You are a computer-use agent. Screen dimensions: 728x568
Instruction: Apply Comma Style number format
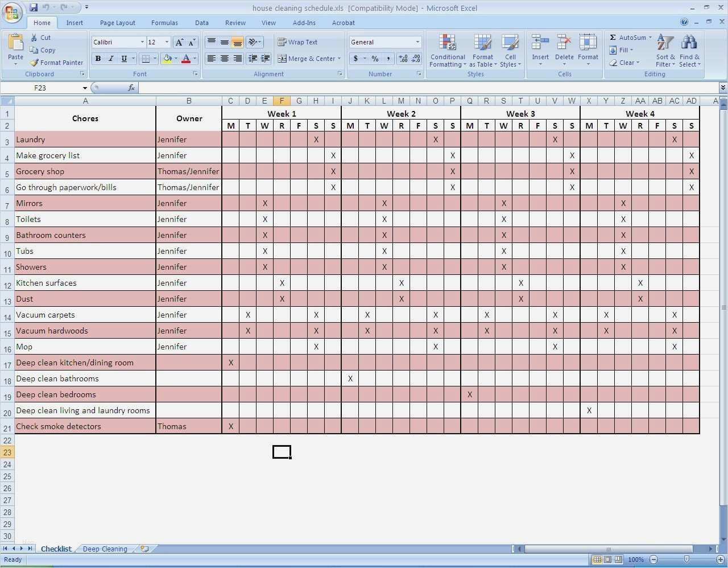click(388, 59)
